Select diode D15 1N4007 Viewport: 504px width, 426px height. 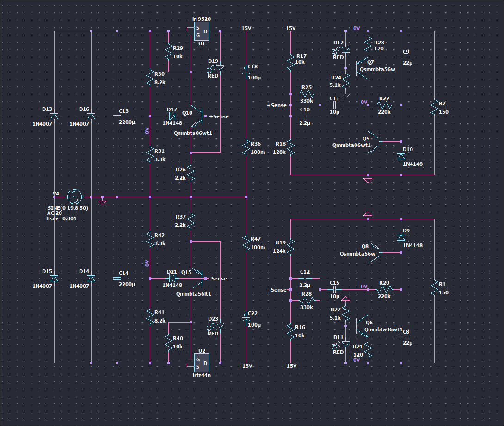[x=54, y=278]
